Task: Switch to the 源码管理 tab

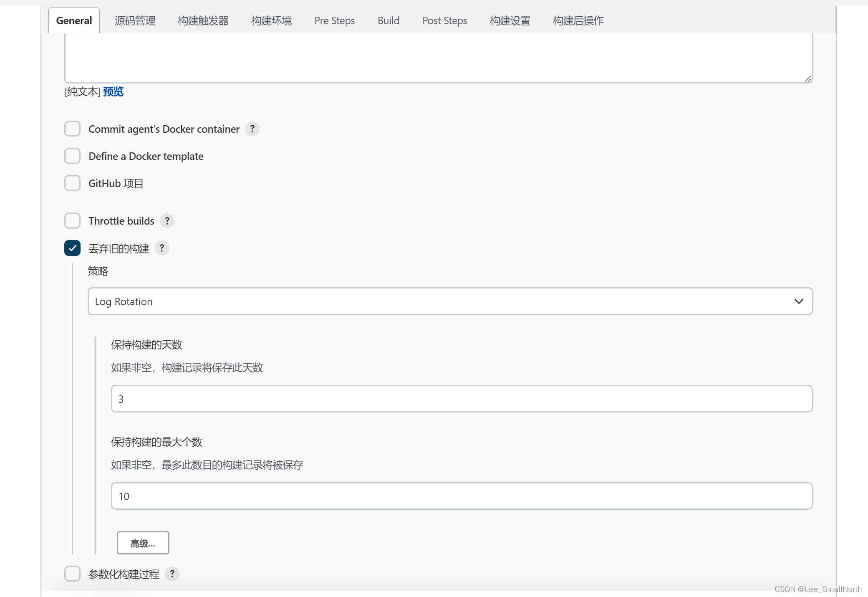Action: [135, 20]
